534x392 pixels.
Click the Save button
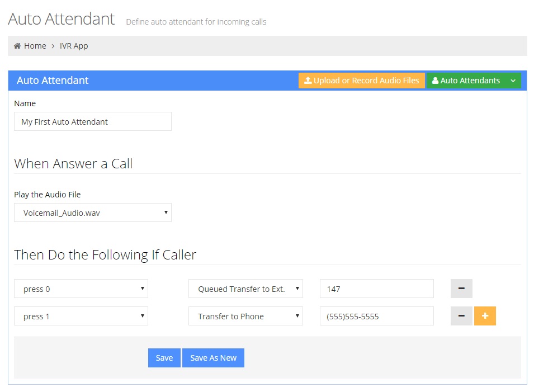click(x=164, y=358)
